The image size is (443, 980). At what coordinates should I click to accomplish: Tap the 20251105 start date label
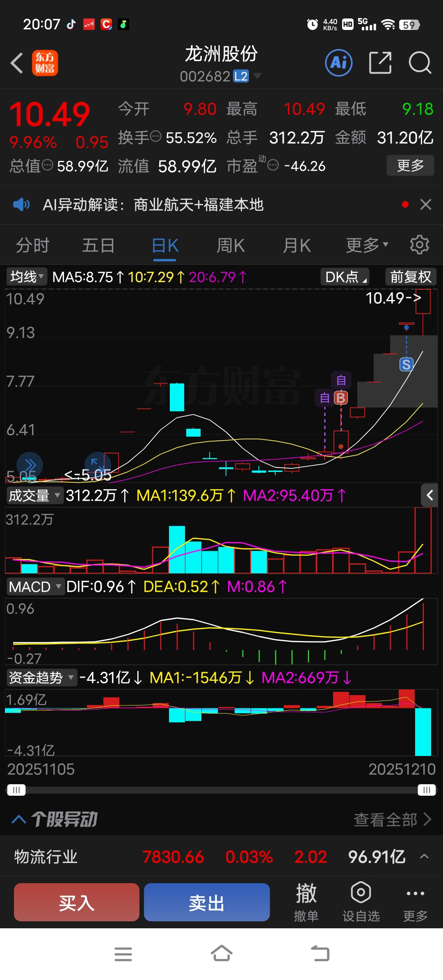(41, 769)
